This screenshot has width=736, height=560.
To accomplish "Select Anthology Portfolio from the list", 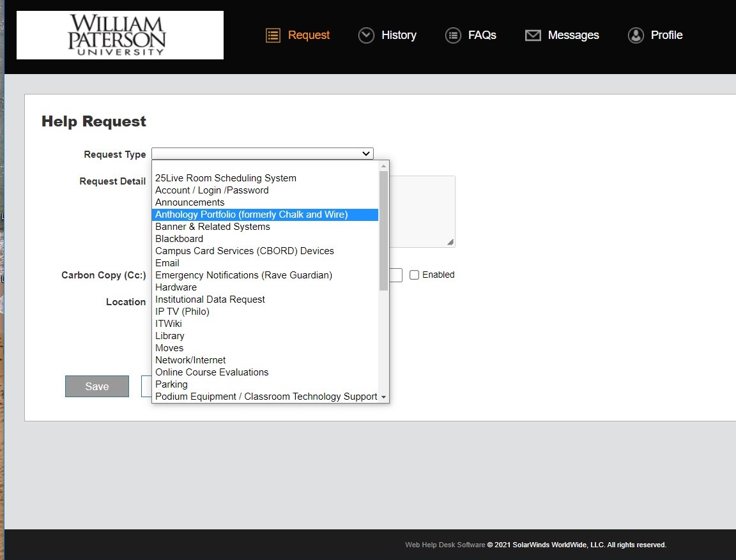I will tap(251, 215).
